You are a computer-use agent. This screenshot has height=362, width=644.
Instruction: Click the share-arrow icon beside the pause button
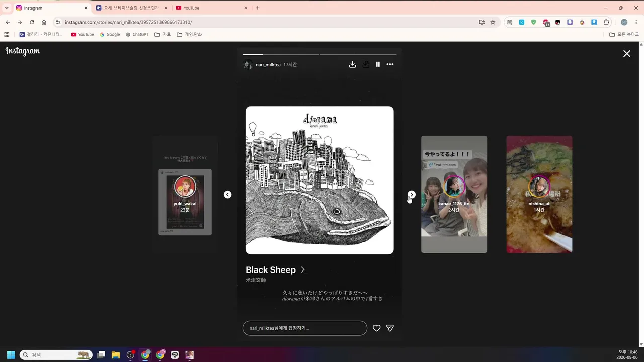(366, 64)
